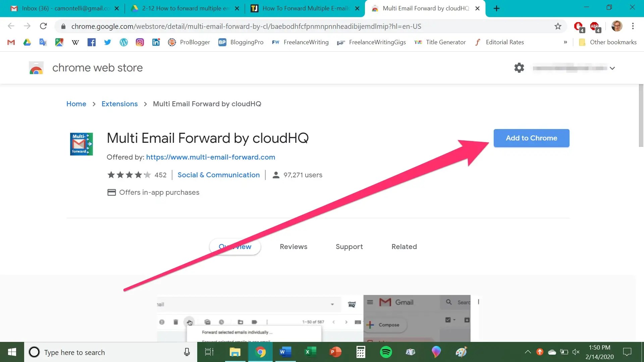644x362 pixels.
Task: Open the BloggingPro bookmark
Action: tap(241, 42)
